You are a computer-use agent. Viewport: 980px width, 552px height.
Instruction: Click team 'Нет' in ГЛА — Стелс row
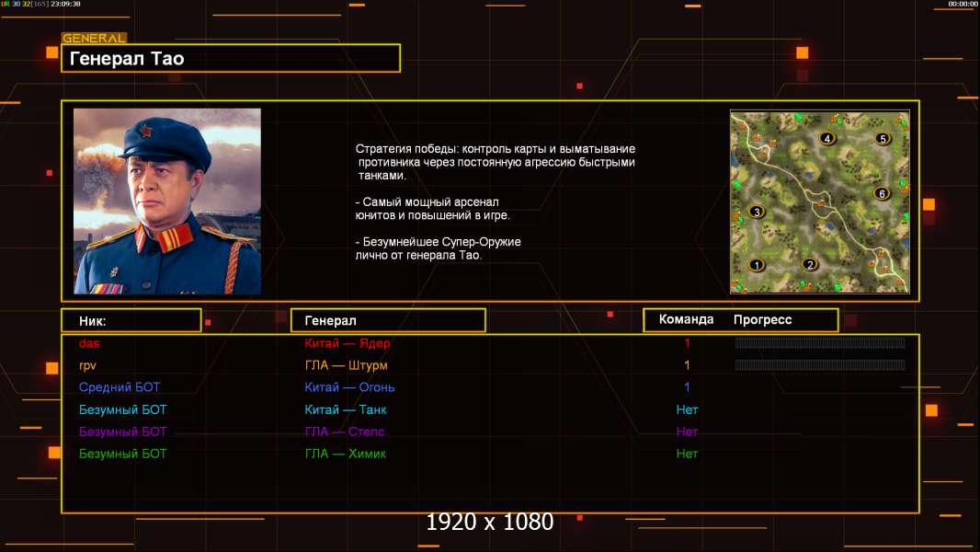[x=687, y=432]
